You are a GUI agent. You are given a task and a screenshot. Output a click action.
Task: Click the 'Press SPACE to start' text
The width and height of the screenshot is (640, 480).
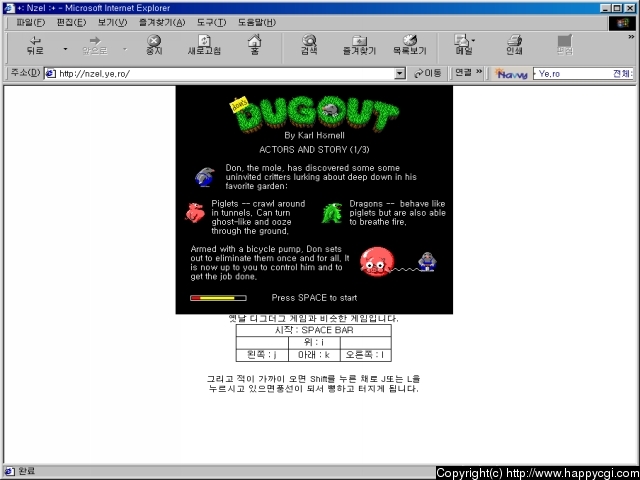point(314,298)
